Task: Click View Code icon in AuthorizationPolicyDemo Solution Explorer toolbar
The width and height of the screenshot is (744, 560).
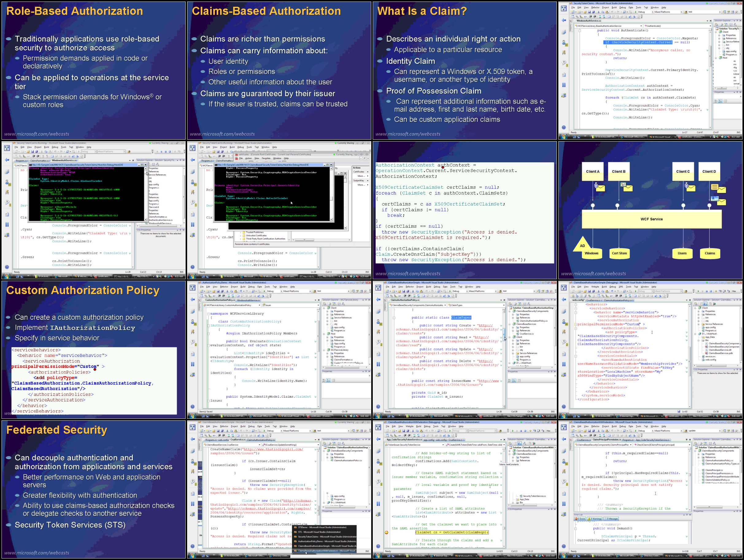Action: click(339, 304)
